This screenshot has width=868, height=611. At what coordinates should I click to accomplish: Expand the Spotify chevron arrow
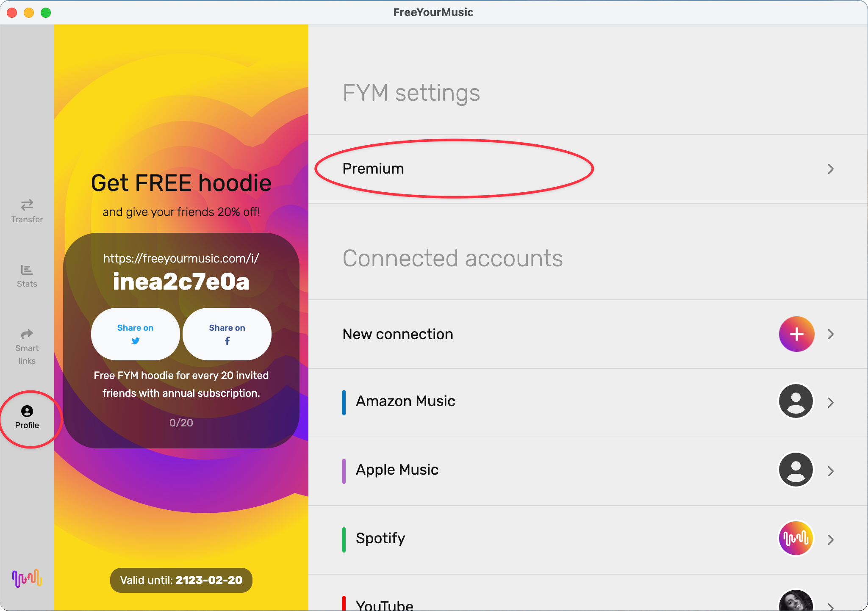[x=831, y=539]
